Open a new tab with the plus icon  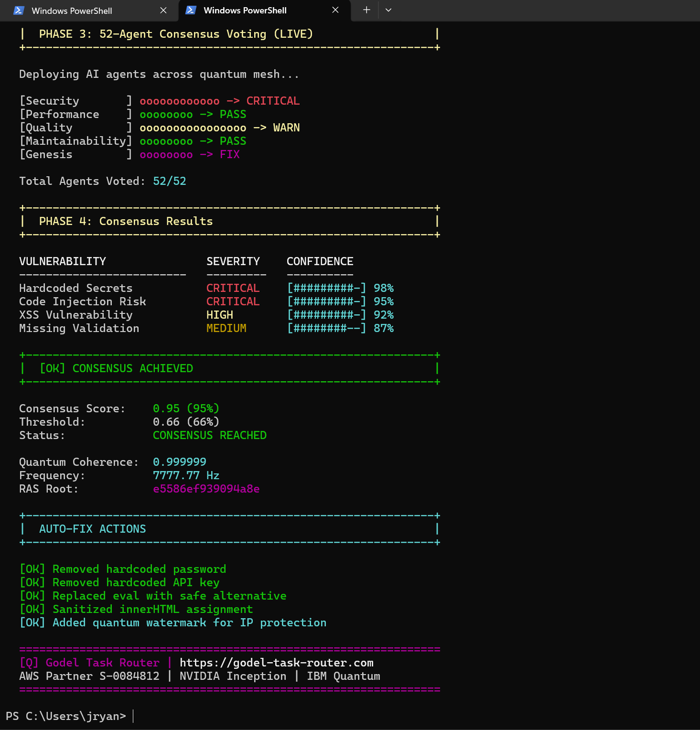coord(365,10)
